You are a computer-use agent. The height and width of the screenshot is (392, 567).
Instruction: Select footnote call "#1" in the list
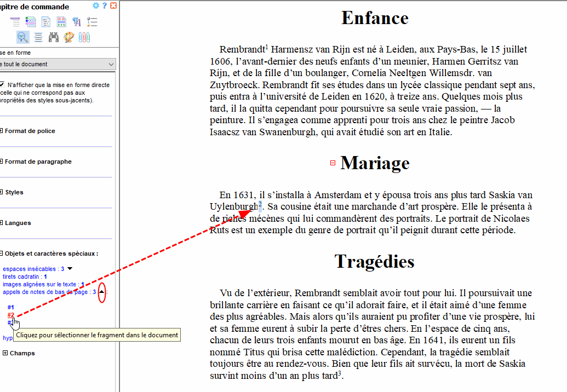point(10,308)
